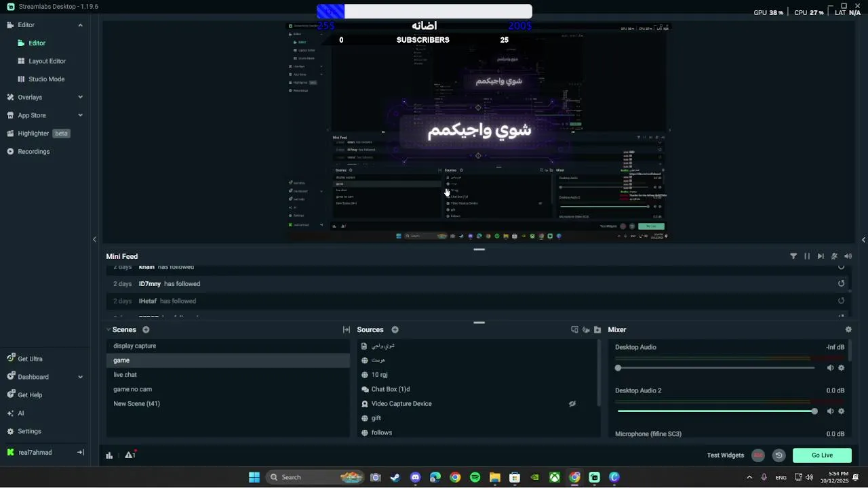Viewport: 868px width, 488px height.
Task: Filter events in Mini Feed
Action: click(x=793, y=256)
